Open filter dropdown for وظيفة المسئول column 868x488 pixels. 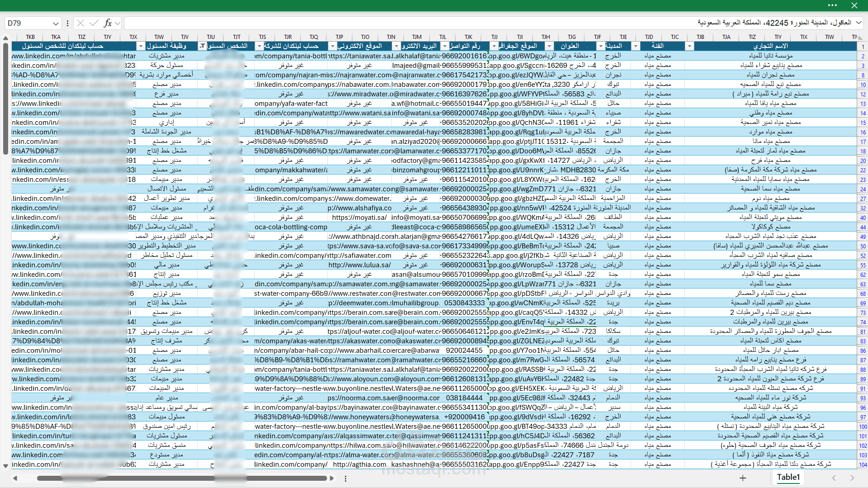tap(141, 46)
